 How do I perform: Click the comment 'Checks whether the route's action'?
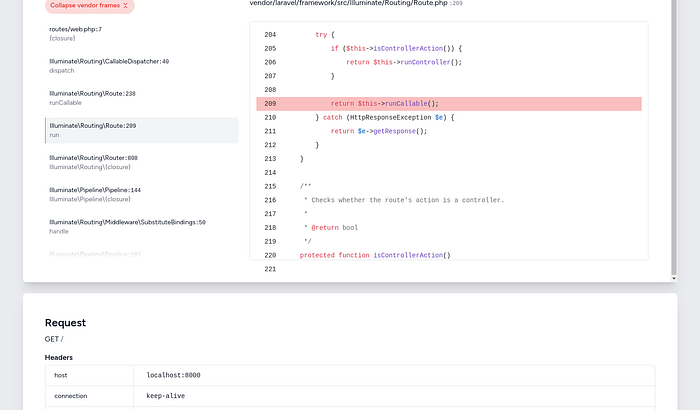tap(404, 200)
